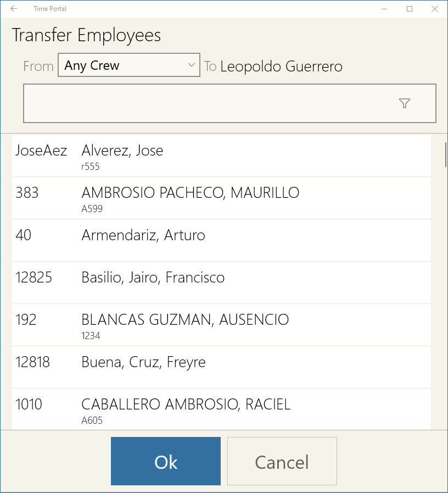
Task: Select AMBROSIO PACHECO, MAURILLO row
Action: pos(221,198)
